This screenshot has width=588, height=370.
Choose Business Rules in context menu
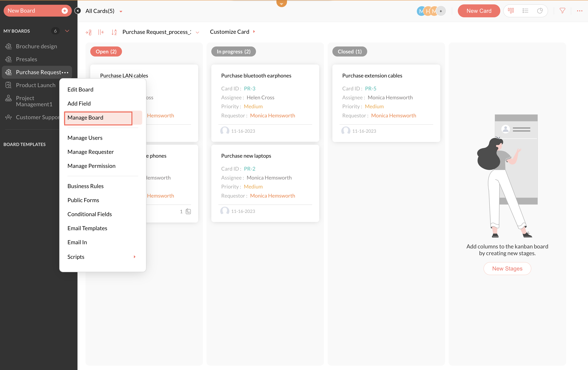tap(86, 186)
